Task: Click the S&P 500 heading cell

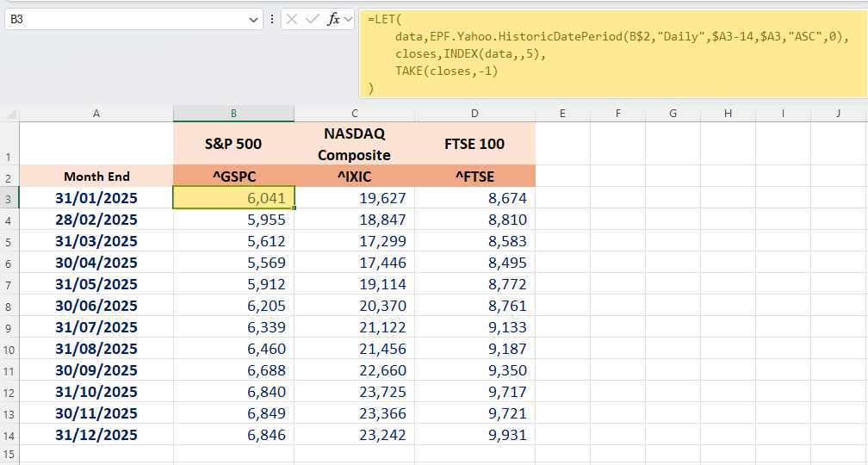Action: (x=233, y=143)
